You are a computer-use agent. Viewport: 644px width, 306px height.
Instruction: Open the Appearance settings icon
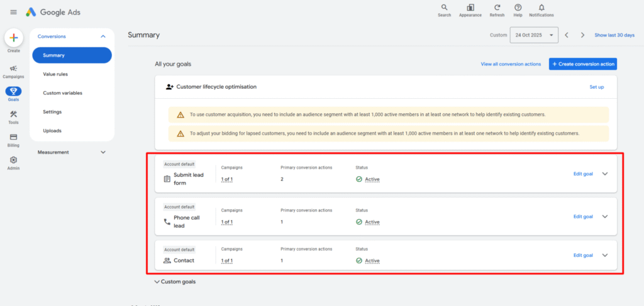pyautogui.click(x=470, y=8)
